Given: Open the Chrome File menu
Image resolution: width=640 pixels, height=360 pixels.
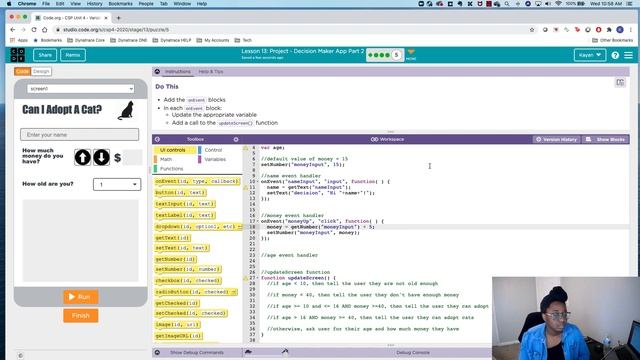Looking at the screenshot, I should tap(46, 4).
